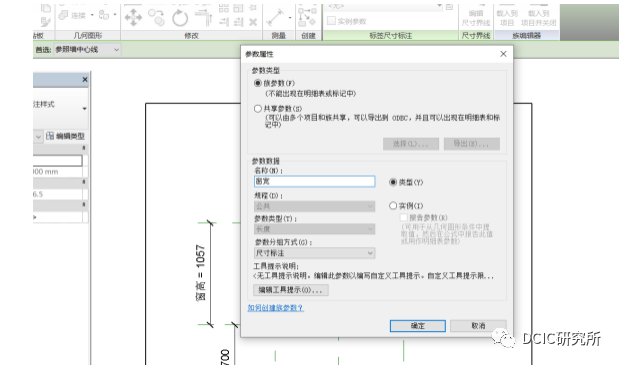Click the icon right of Join dropdown

(x=104, y=15)
